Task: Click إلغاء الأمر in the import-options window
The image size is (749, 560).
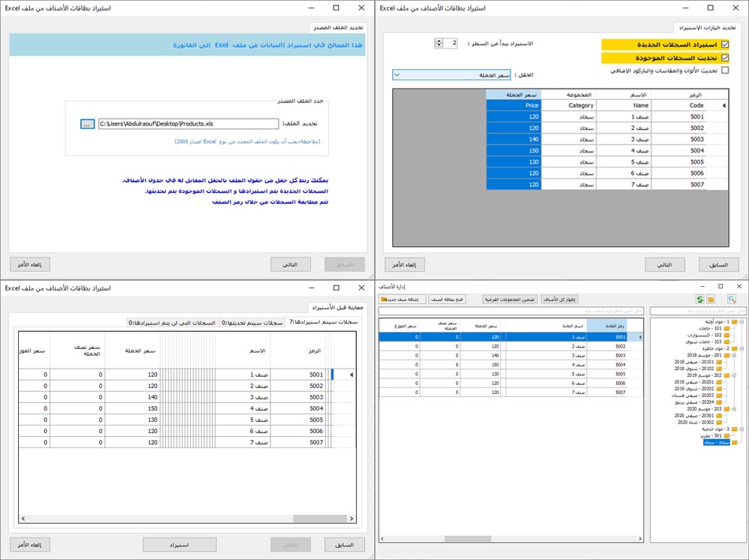Action: [405, 264]
